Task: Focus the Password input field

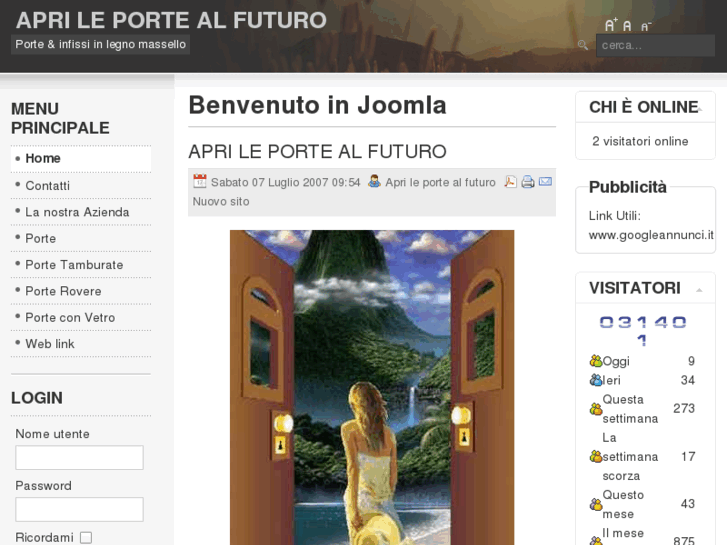Action: [79, 509]
